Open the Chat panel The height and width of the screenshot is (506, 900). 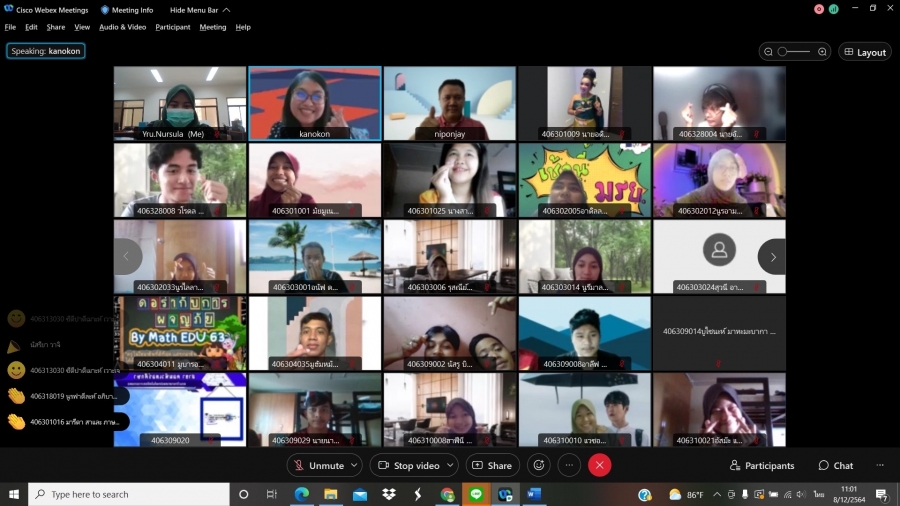pos(835,465)
